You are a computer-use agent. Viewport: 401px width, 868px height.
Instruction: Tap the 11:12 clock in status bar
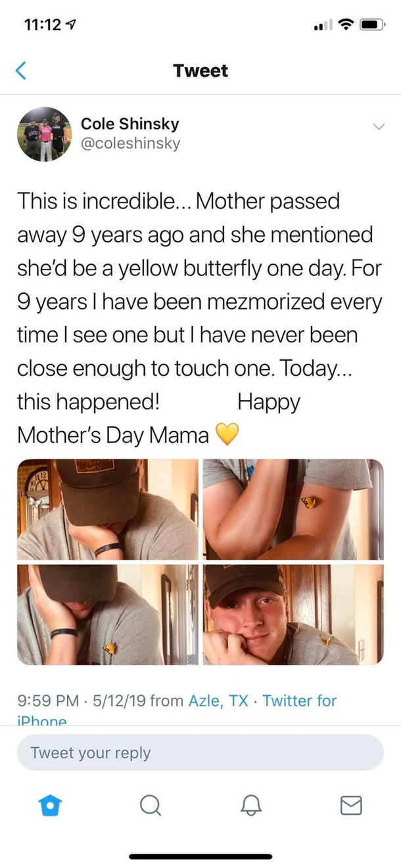pyautogui.click(x=42, y=26)
